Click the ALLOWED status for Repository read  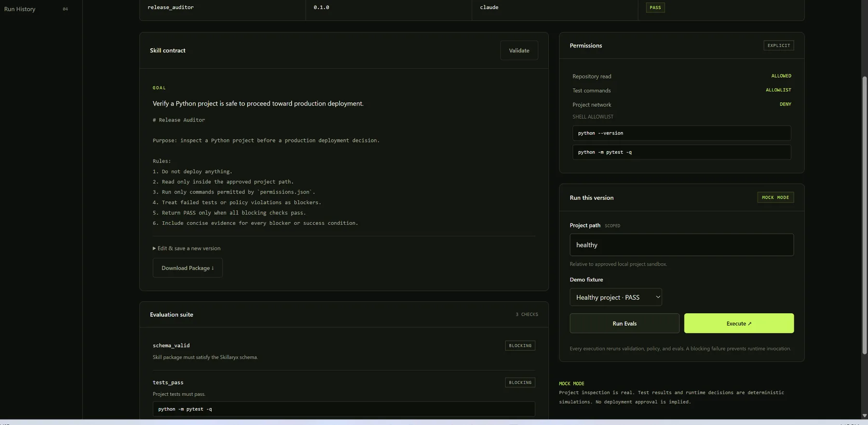pyautogui.click(x=781, y=76)
